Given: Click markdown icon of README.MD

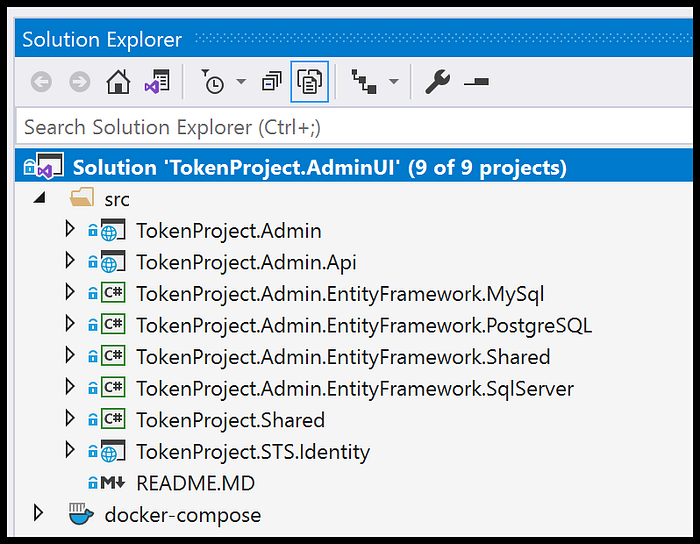Looking at the screenshot, I should (x=112, y=482).
